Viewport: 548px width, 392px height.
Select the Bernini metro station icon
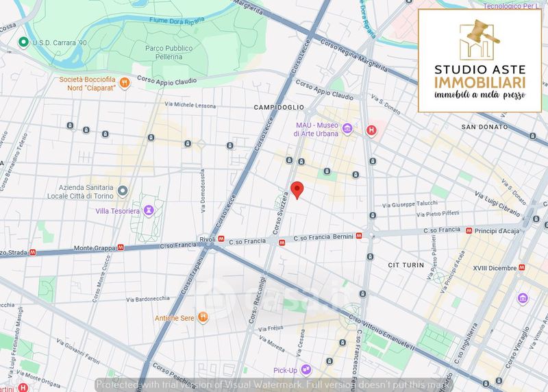coord(369,236)
